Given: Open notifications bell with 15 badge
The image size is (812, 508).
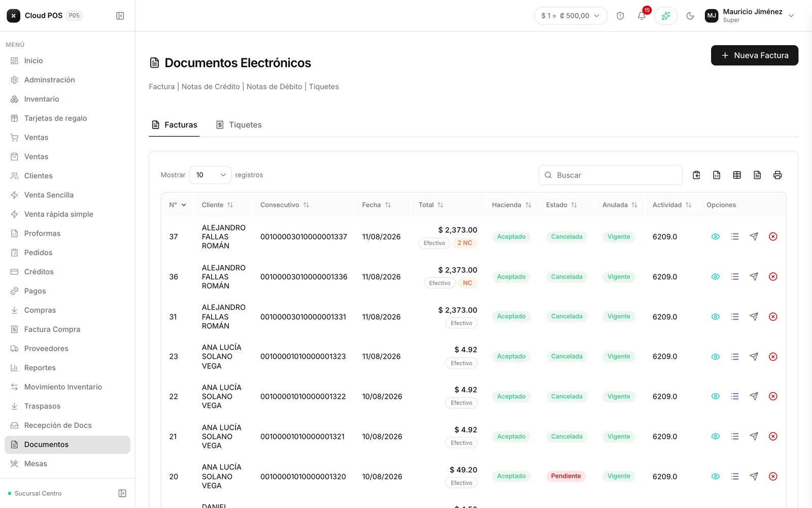Looking at the screenshot, I should [x=642, y=16].
